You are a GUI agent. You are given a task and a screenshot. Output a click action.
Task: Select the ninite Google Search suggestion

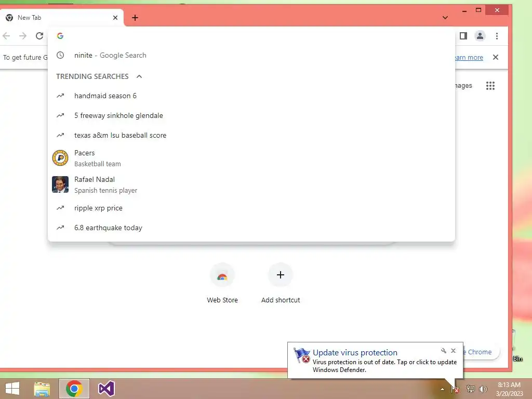(251, 55)
